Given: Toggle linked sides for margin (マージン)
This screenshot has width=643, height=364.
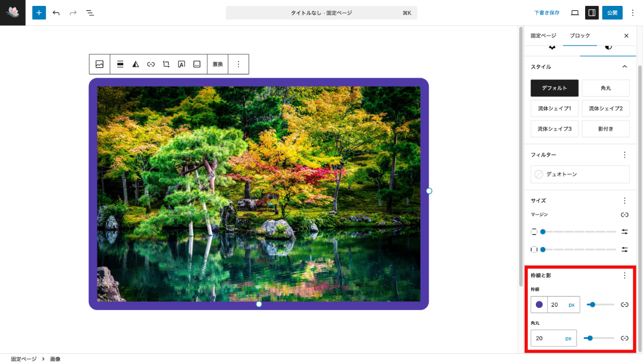Looking at the screenshot, I should 624,215.
